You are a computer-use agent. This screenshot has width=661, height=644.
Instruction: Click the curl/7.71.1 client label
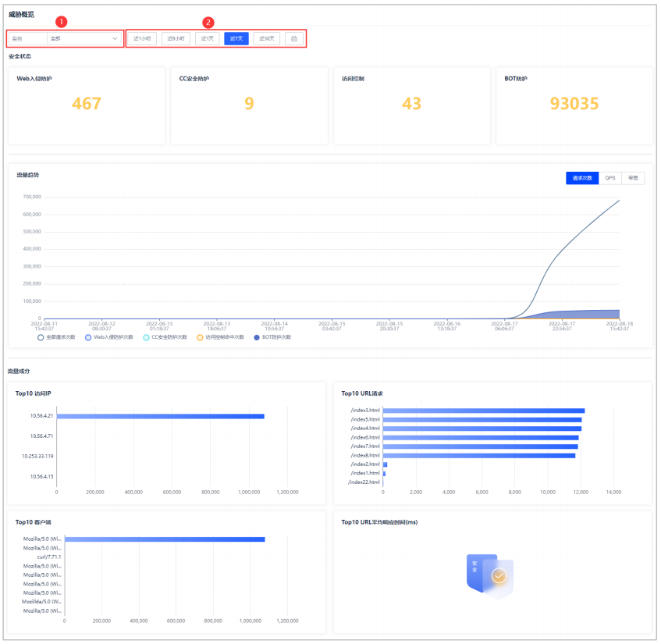click(49, 557)
